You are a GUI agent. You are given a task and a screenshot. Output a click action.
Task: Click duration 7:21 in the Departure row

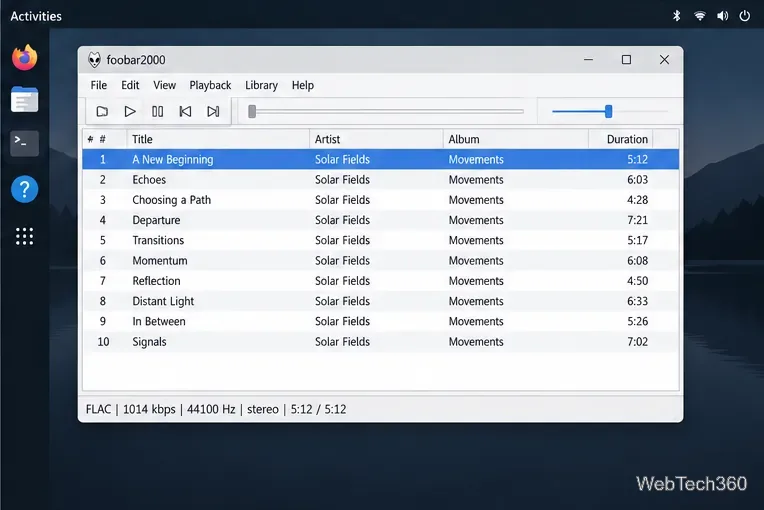[637, 220]
